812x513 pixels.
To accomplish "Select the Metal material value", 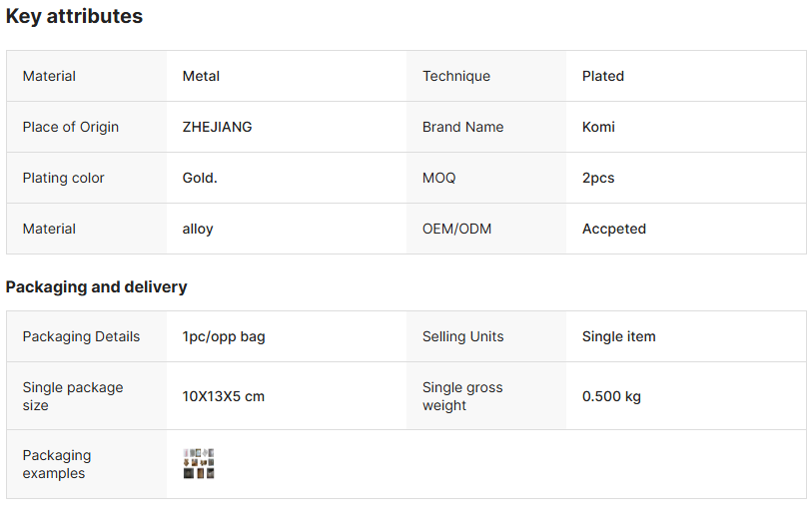I will pyautogui.click(x=201, y=76).
